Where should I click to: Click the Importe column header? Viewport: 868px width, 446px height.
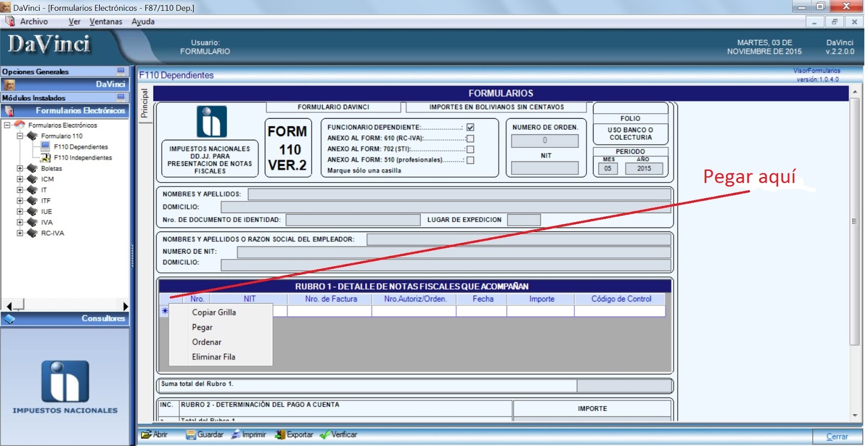pyautogui.click(x=541, y=299)
